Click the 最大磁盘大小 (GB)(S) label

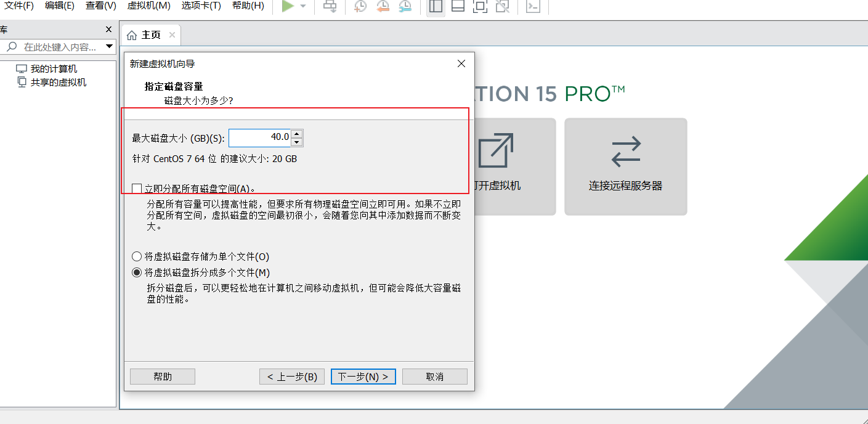pyautogui.click(x=179, y=138)
